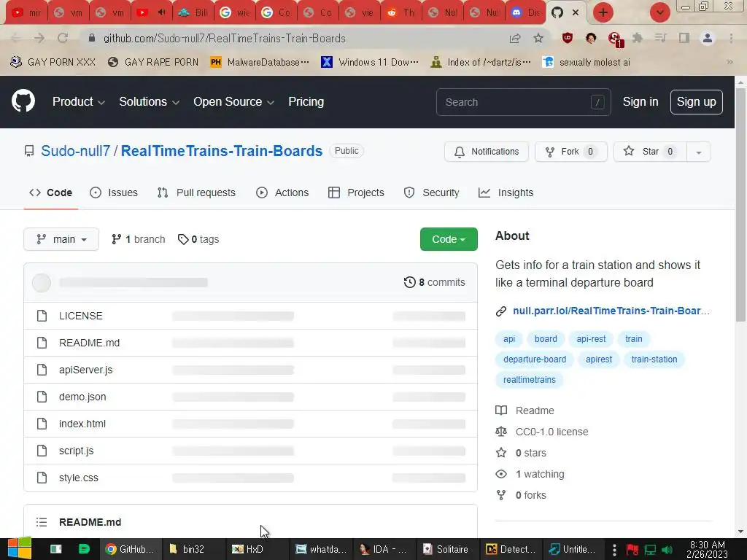This screenshot has height=560, width=747.
Task: Open the Security tab
Action: 432,192
